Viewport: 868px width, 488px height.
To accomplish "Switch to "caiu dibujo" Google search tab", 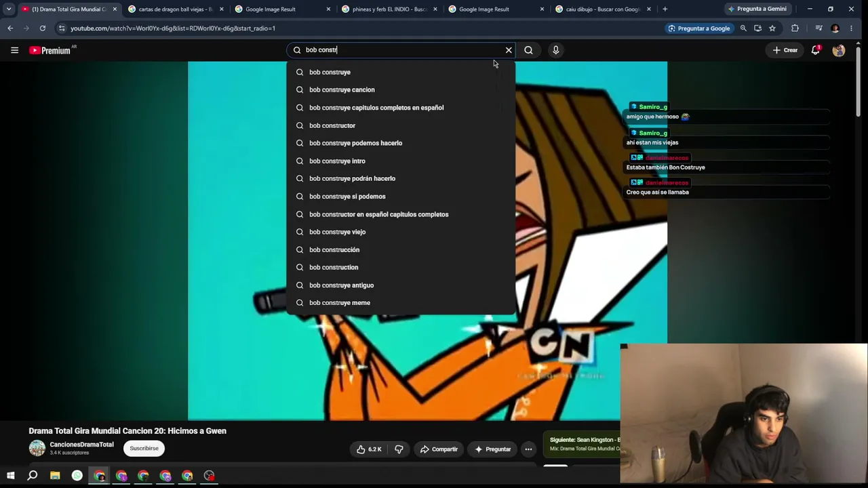I will coord(602,9).
